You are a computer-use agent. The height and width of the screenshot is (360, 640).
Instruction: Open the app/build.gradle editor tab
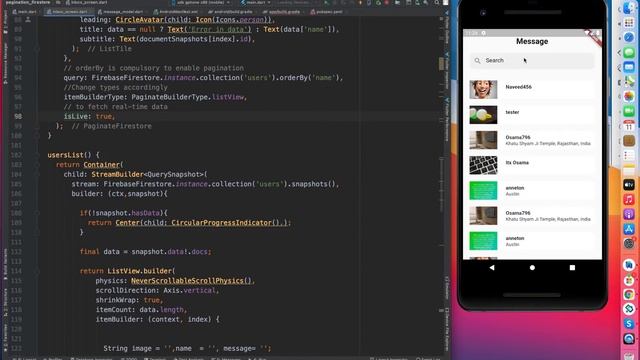(283, 12)
